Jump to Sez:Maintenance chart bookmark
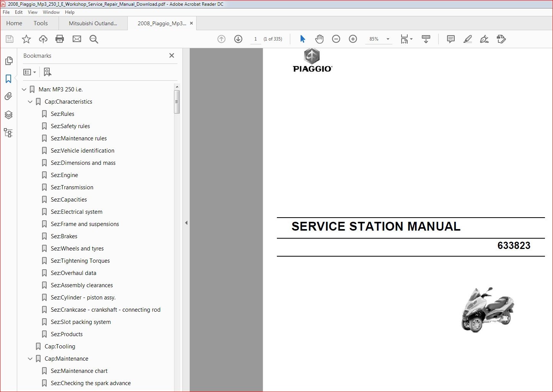This screenshot has width=553, height=392. coord(79,371)
